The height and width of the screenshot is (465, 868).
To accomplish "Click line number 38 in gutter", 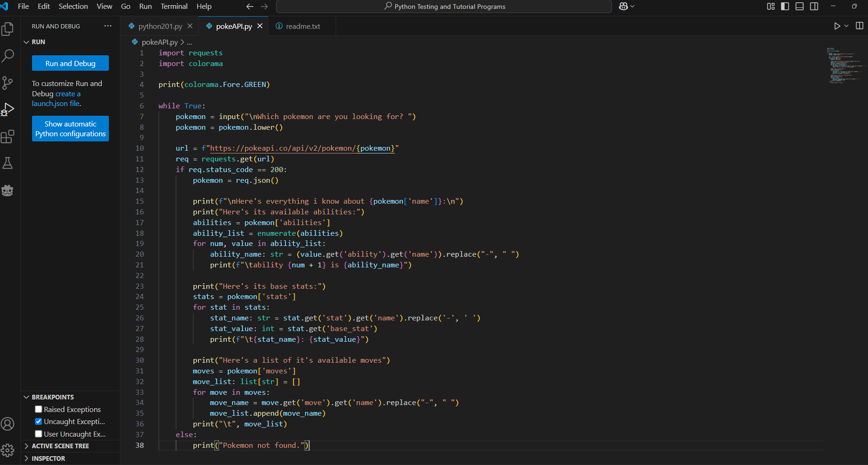I will (x=139, y=445).
